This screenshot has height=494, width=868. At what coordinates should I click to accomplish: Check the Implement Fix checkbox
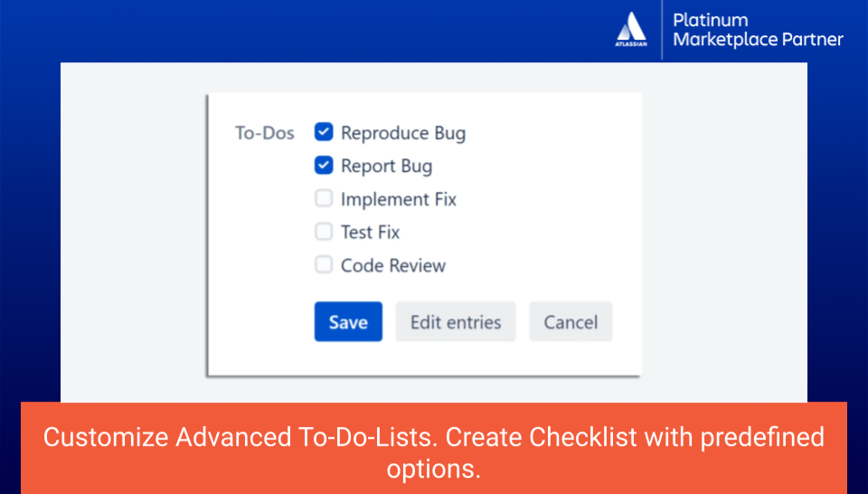pos(324,199)
